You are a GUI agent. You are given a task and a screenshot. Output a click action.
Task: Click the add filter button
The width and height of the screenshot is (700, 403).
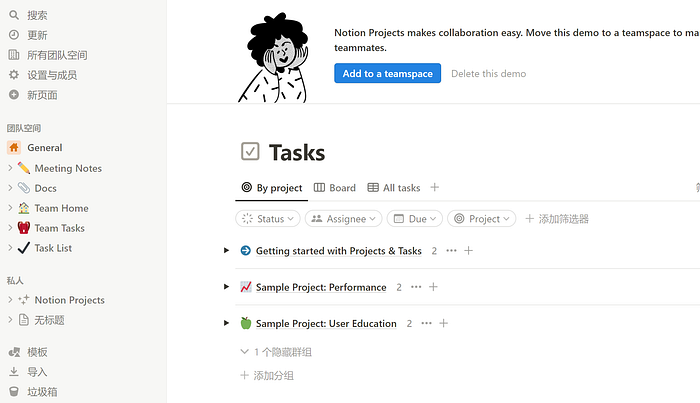tap(557, 219)
